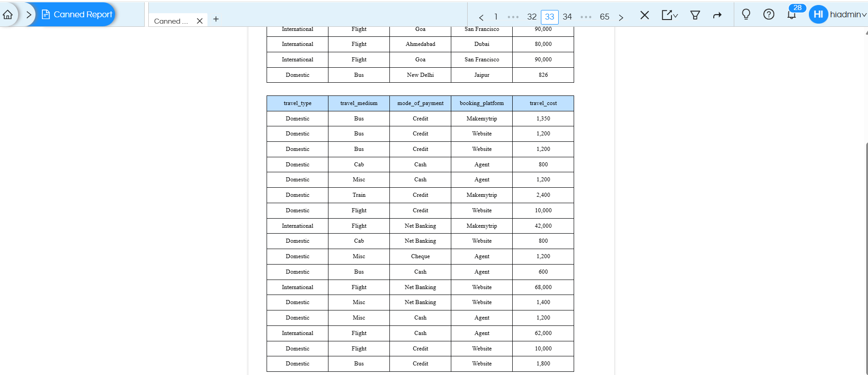Jump to page 32

[532, 17]
